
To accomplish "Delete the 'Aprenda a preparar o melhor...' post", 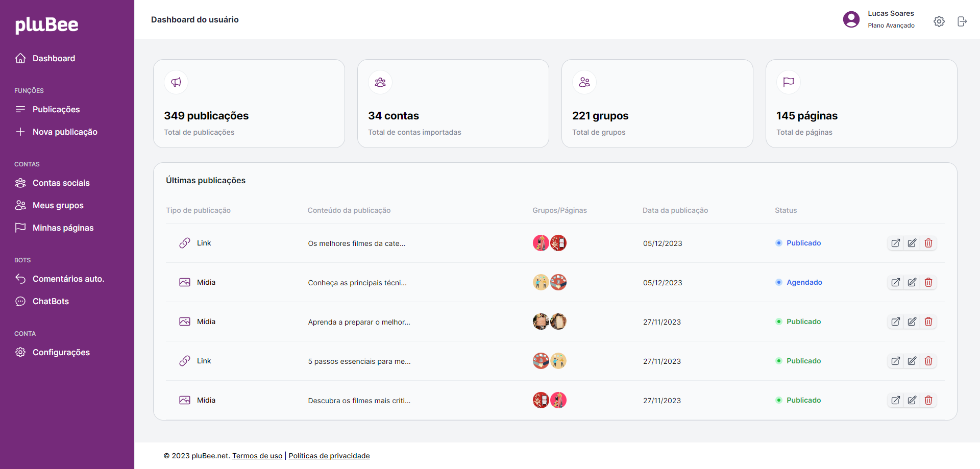I will tap(928, 322).
